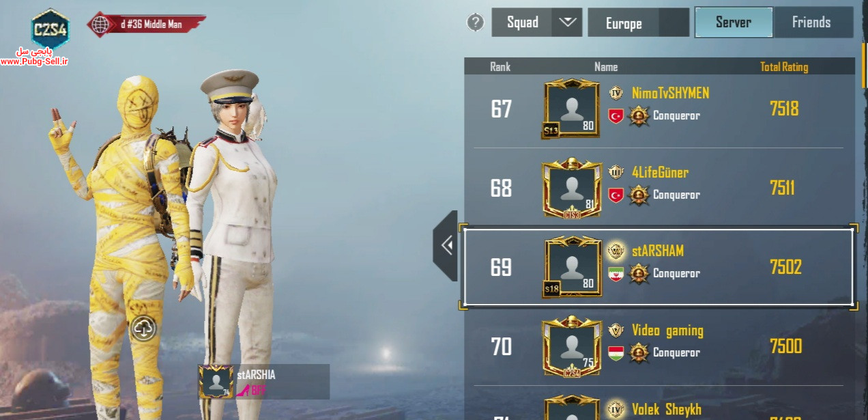
Task: Select the stARSHAM rank 69 row
Action: pos(659,267)
